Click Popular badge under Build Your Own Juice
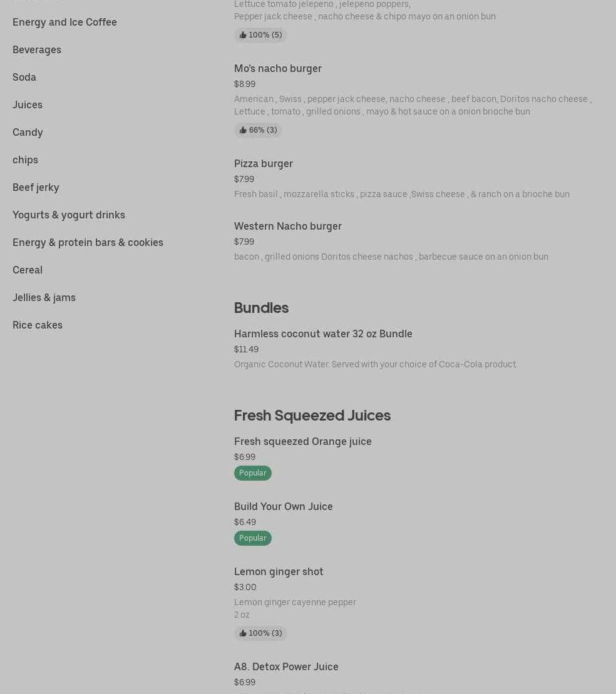 [x=253, y=538]
